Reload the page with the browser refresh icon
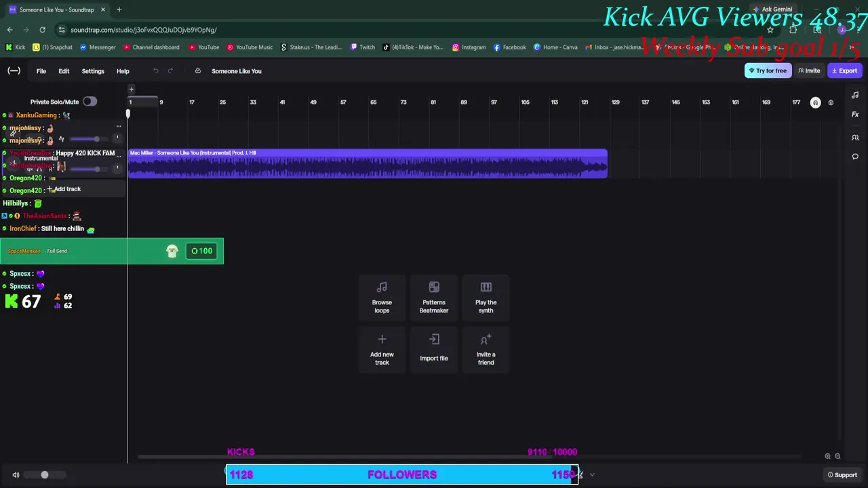The height and width of the screenshot is (488, 868). click(x=42, y=30)
